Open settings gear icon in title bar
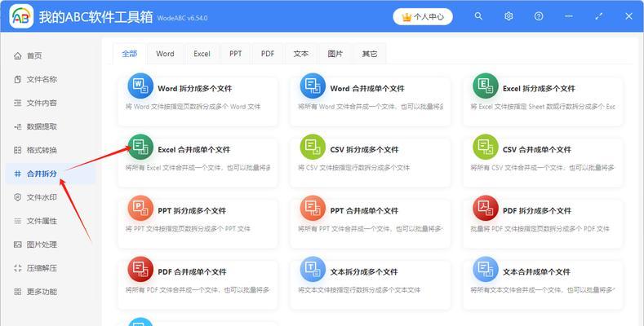 (509, 16)
